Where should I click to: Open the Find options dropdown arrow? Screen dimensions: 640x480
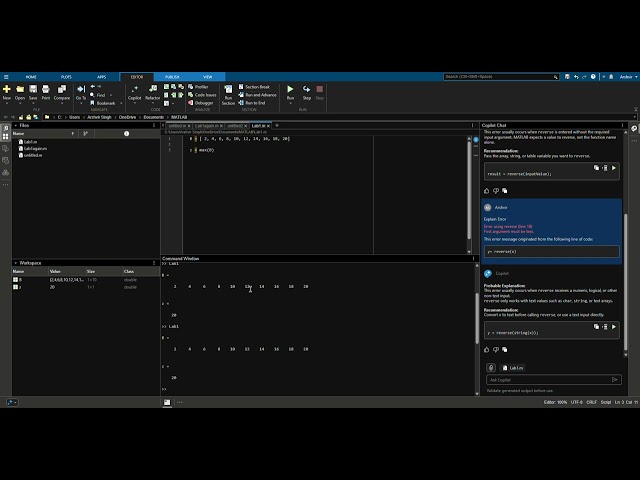111,95
